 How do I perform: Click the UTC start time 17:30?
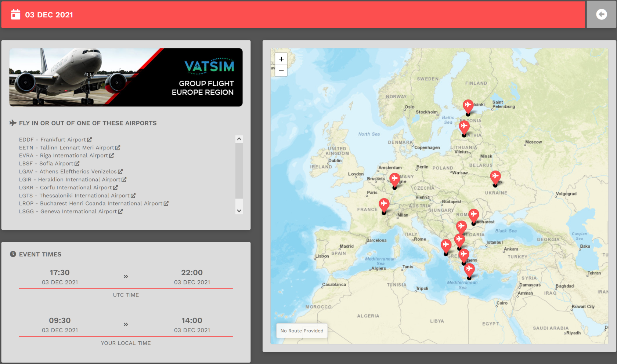point(59,273)
